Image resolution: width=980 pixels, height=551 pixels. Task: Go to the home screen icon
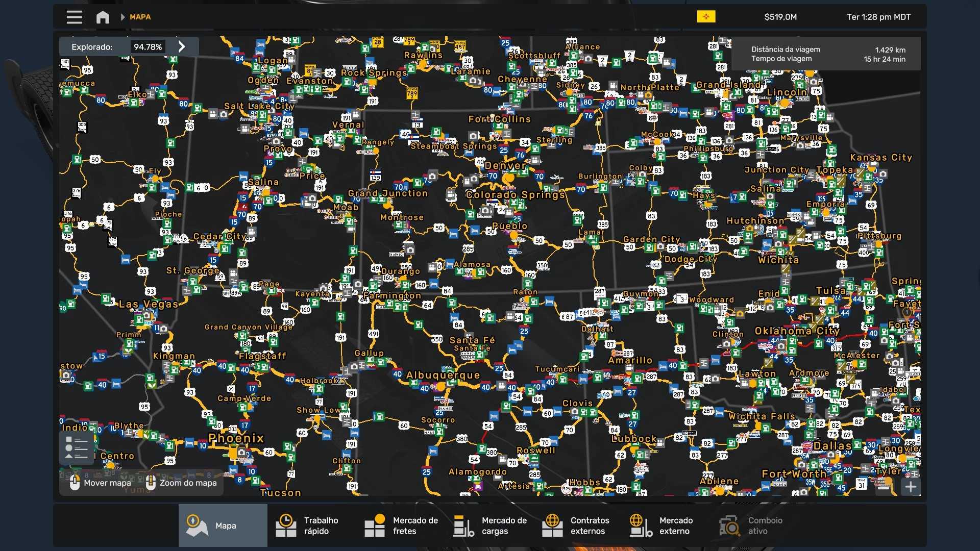pyautogui.click(x=103, y=17)
